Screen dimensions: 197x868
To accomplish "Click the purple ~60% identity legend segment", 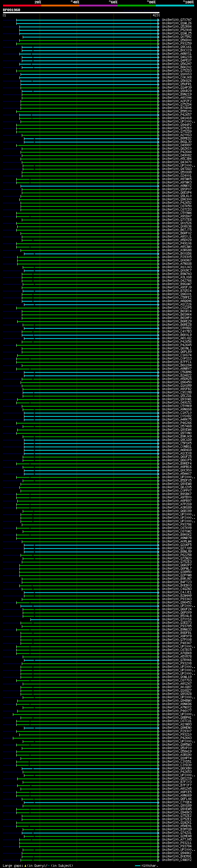I will click(x=99, y=6).
